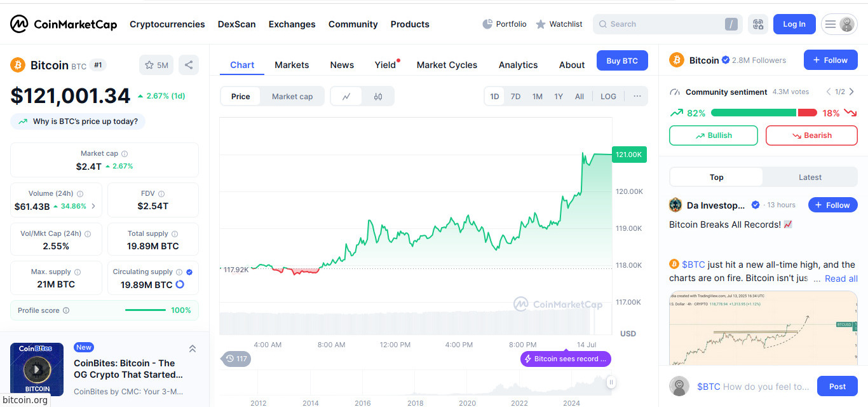Go to next community sentiment page arrow

tap(851, 92)
